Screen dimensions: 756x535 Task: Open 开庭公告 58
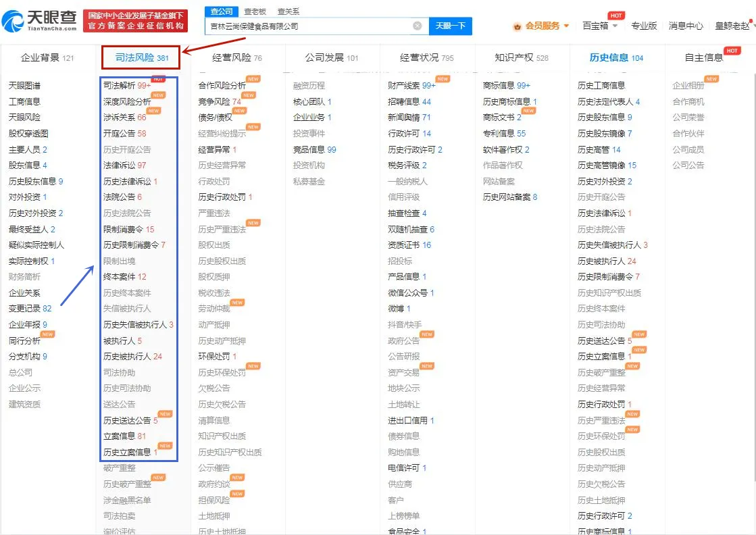(x=124, y=134)
